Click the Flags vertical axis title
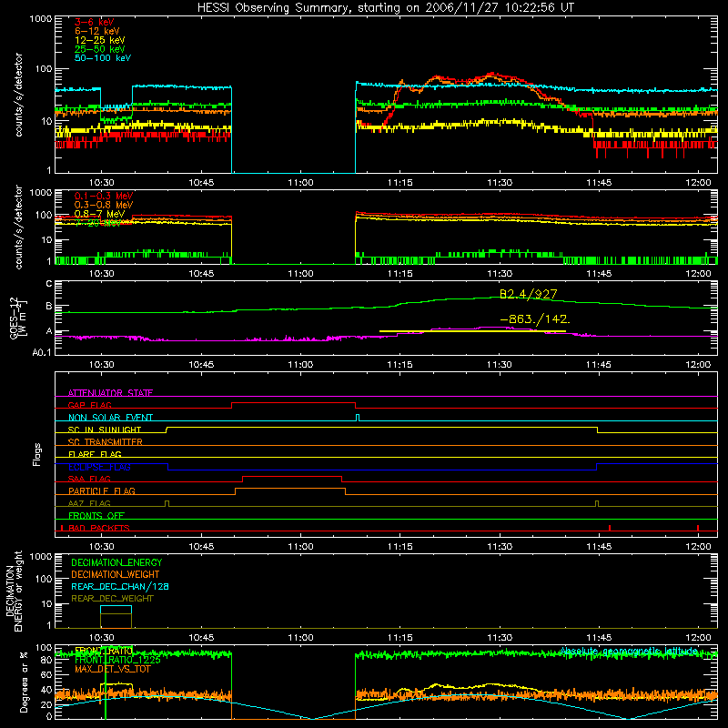 click(37, 454)
